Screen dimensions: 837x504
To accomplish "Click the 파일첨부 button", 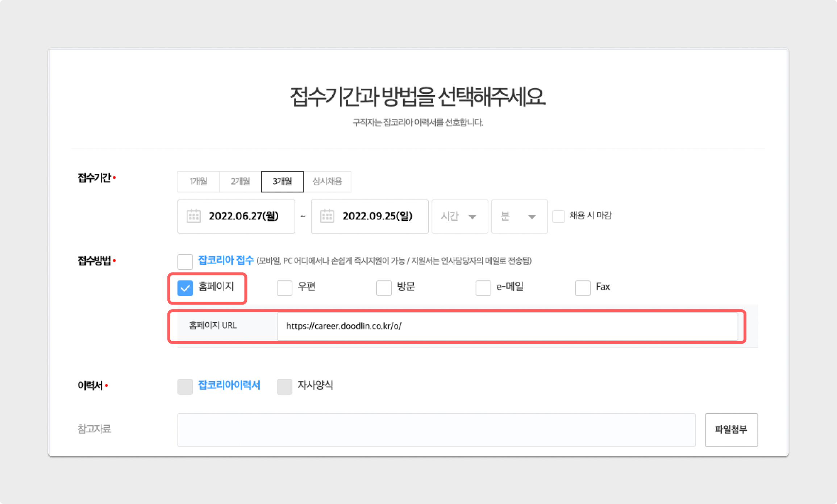I will point(731,430).
